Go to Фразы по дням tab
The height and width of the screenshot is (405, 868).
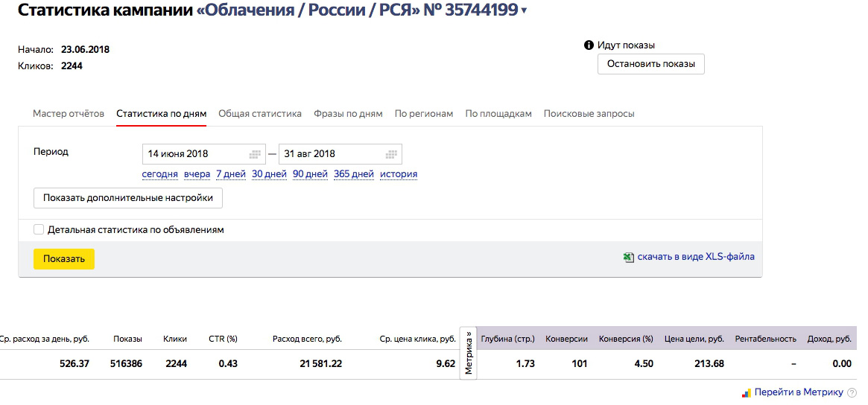(348, 113)
